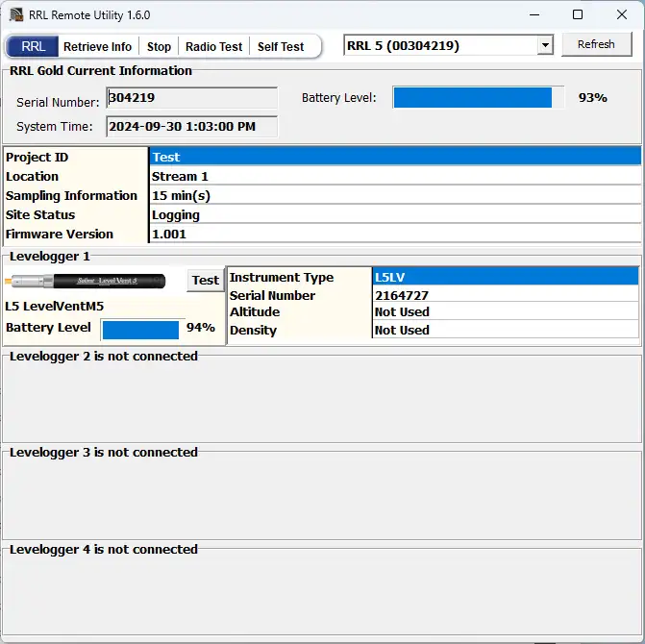Click the device dropdown arrow
Viewport: 645px width, 644px height.
pos(545,45)
